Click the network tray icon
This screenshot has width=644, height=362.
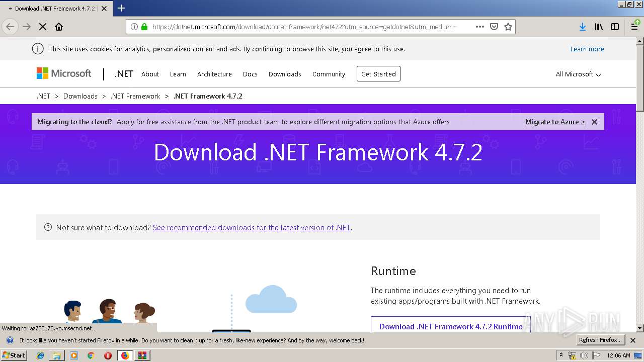572,355
